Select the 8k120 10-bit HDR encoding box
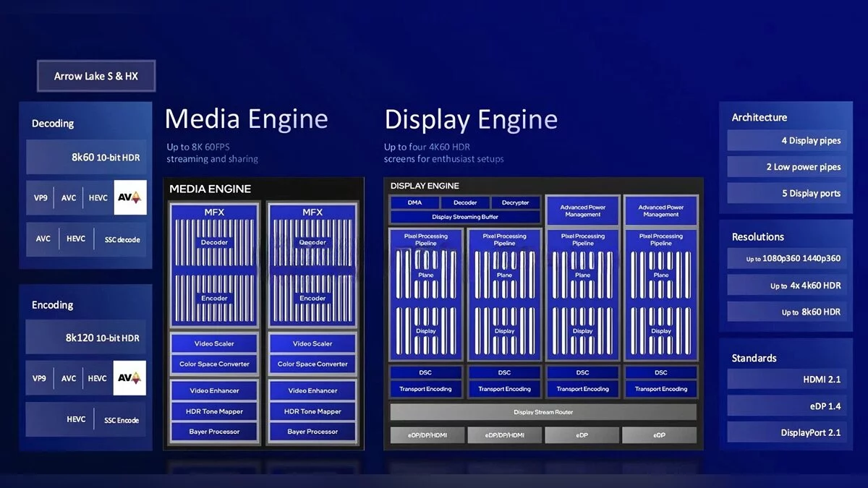The height and width of the screenshot is (488, 868). 86,338
